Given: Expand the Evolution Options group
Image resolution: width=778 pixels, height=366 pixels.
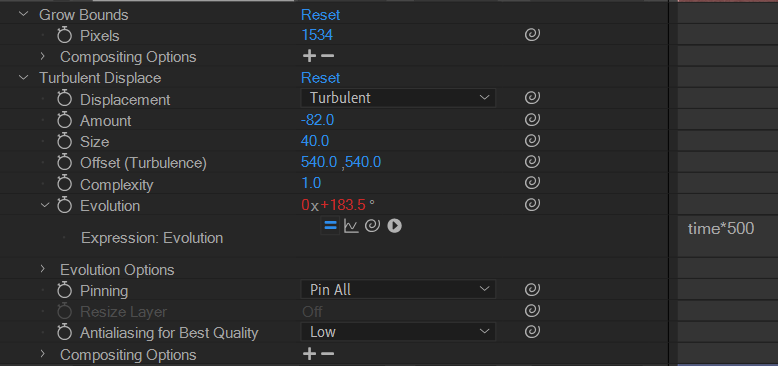Looking at the screenshot, I should click(x=43, y=269).
